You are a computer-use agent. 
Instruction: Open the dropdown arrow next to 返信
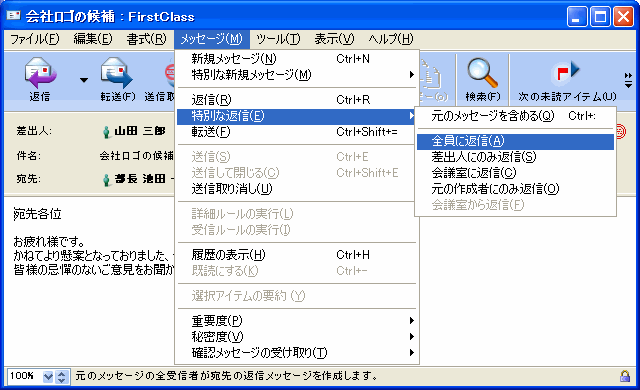(x=84, y=80)
